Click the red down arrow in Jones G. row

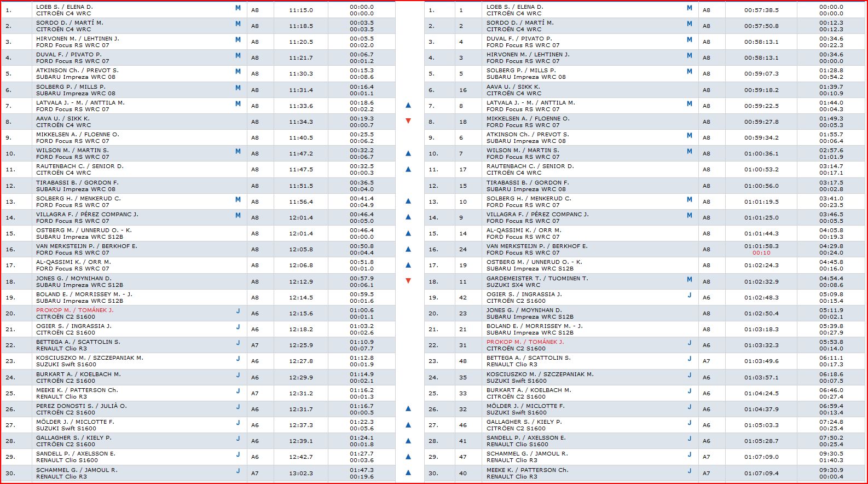pyautogui.click(x=408, y=281)
